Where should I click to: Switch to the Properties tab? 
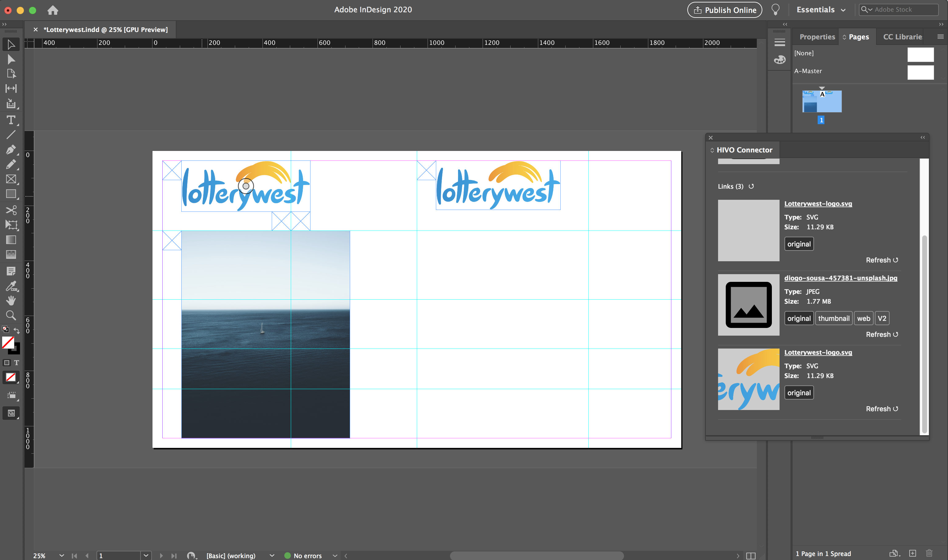[817, 37]
